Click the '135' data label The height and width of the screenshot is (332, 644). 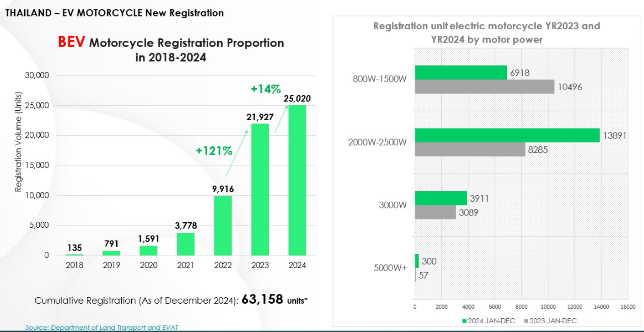pyautogui.click(x=74, y=247)
